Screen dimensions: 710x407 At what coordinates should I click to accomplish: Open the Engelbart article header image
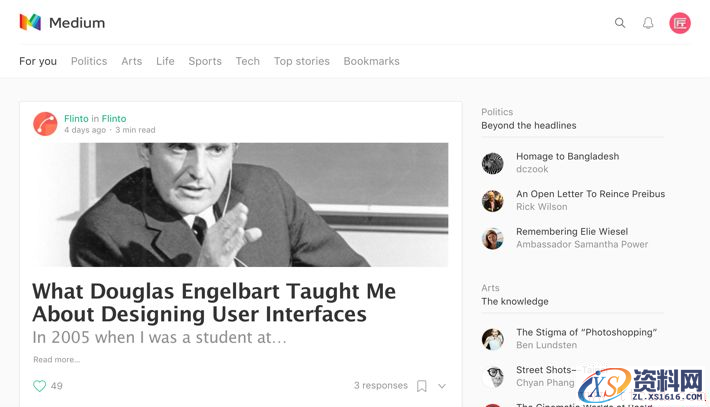tap(240, 204)
